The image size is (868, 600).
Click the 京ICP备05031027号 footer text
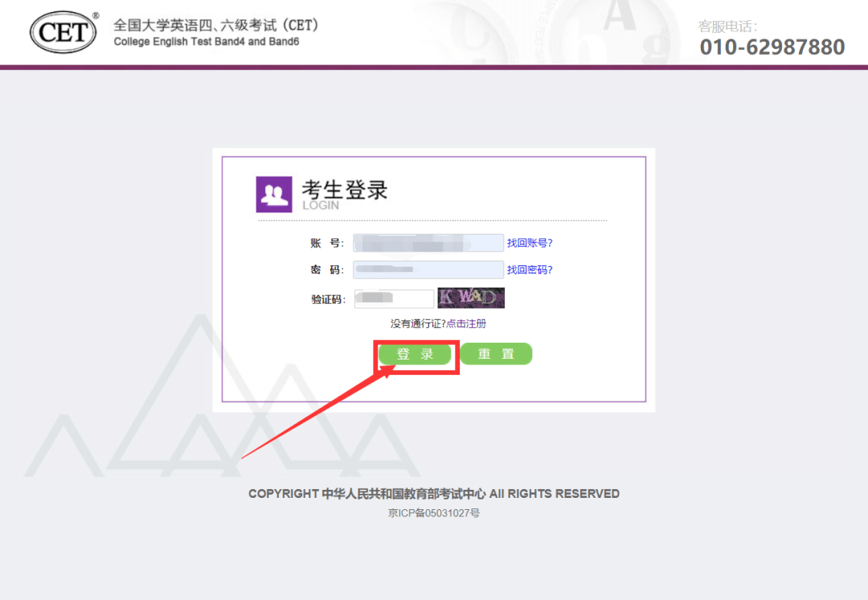click(434, 513)
